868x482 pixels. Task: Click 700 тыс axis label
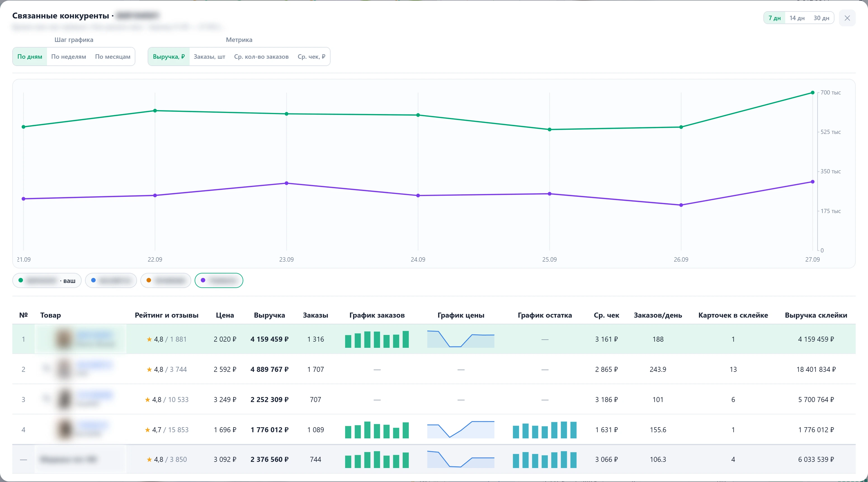click(x=830, y=93)
